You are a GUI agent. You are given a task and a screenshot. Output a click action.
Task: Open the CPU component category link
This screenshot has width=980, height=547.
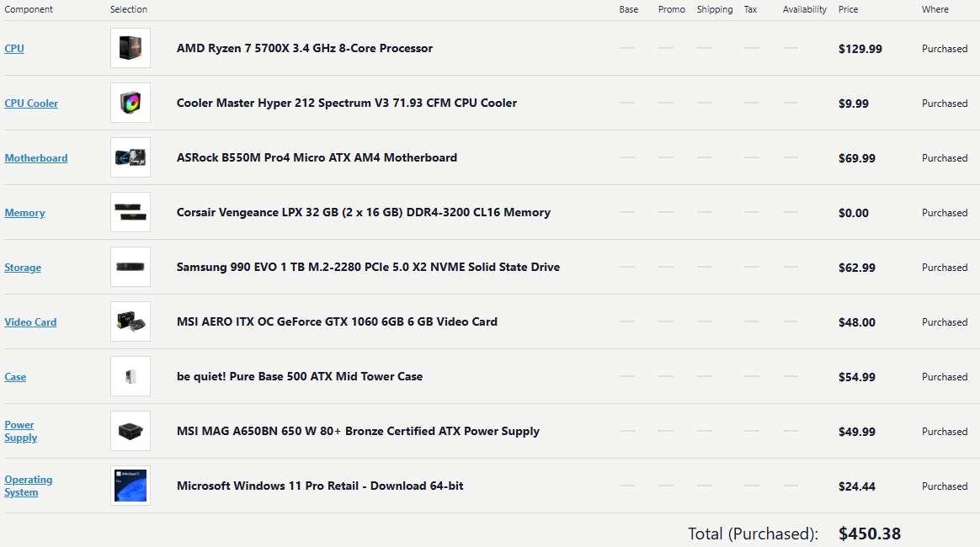tap(14, 49)
